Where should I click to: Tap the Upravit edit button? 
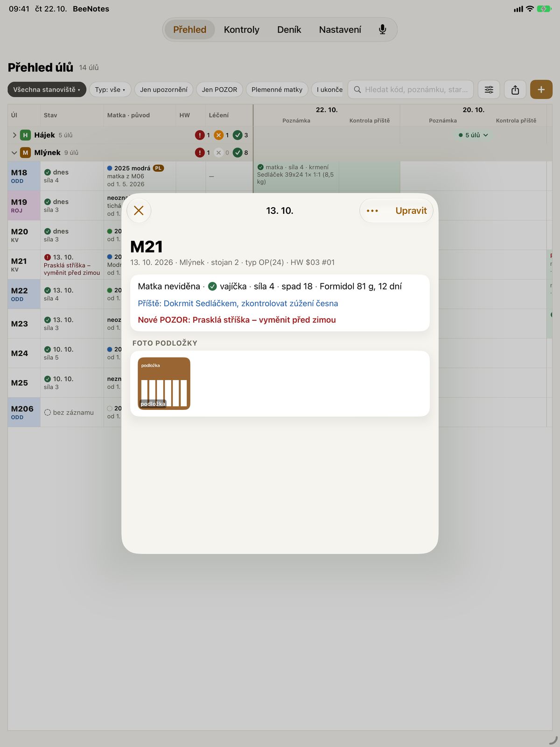[411, 211]
